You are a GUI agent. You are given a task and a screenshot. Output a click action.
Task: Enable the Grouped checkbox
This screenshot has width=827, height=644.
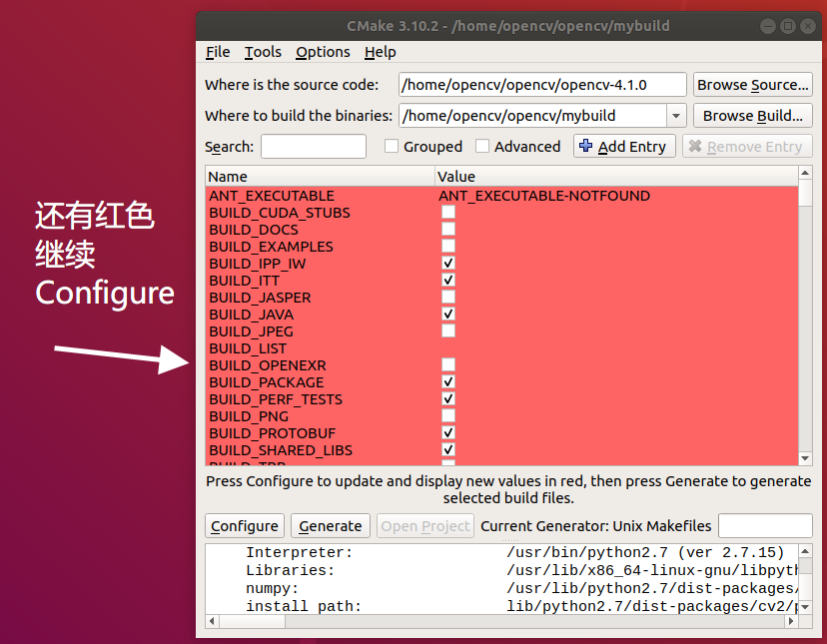391,146
